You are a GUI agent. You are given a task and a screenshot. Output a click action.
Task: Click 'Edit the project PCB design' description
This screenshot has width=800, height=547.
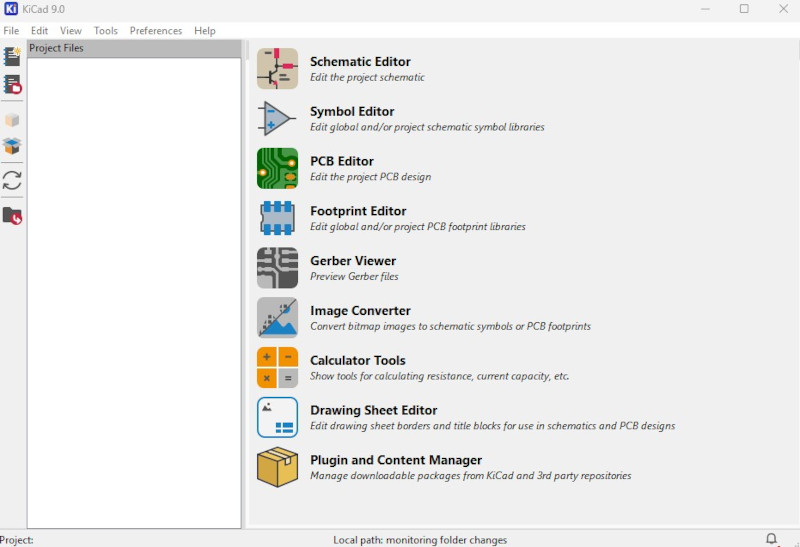[370, 177]
